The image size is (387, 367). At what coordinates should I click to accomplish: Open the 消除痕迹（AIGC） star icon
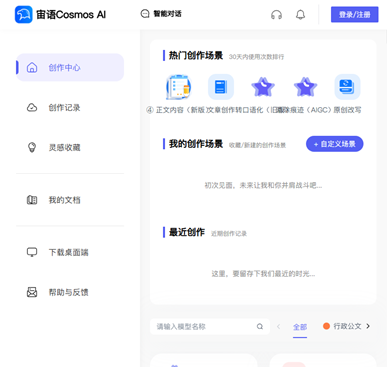pyautogui.click(x=305, y=87)
